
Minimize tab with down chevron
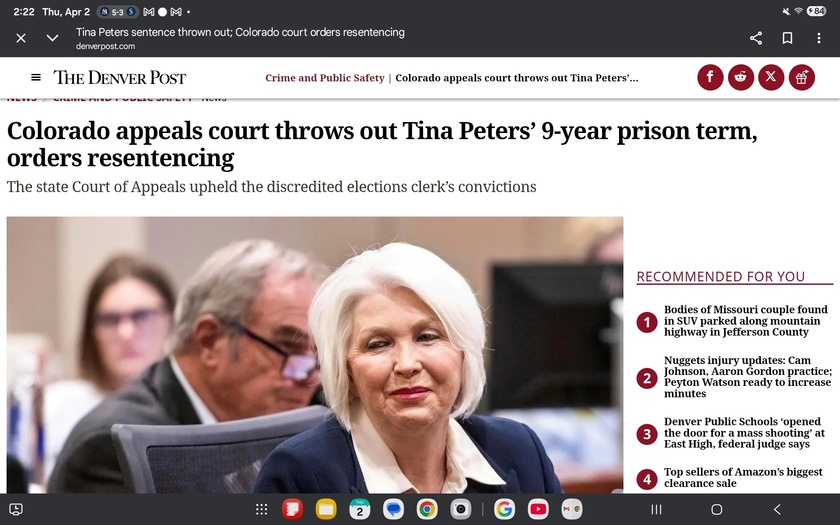tap(53, 38)
